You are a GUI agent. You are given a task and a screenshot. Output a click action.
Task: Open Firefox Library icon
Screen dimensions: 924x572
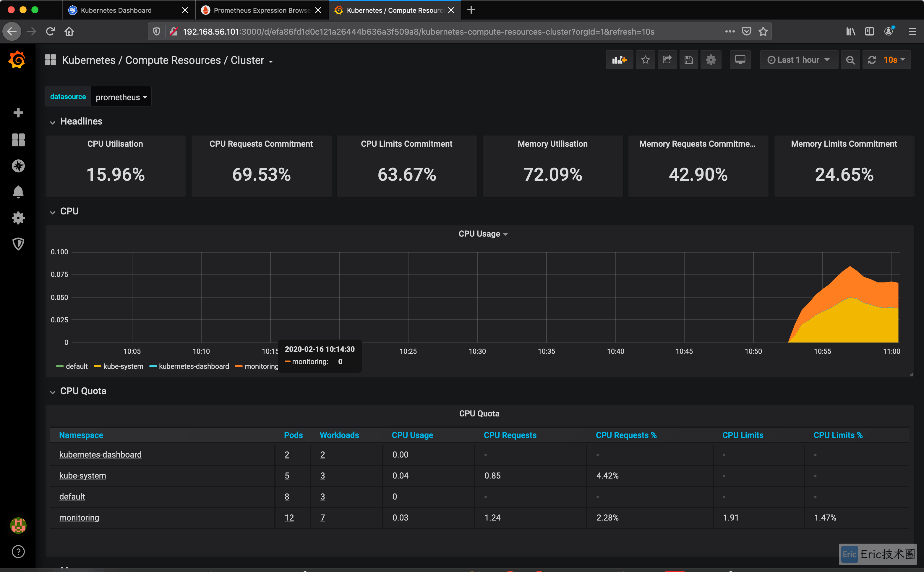click(851, 31)
